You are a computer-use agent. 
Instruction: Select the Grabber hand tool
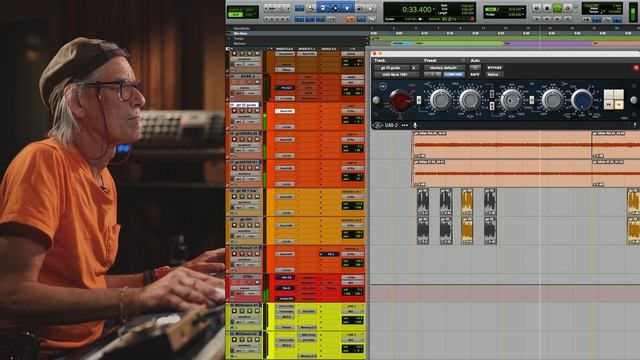(347, 8)
